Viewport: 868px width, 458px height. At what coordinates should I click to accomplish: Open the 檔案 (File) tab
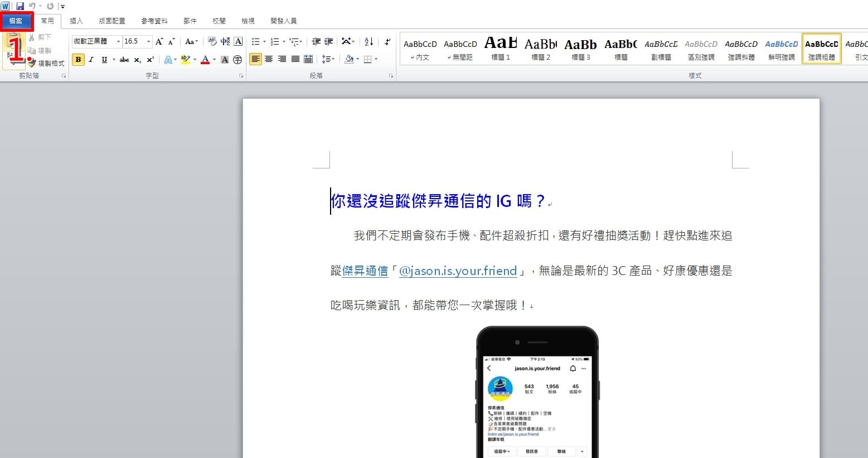pos(16,21)
